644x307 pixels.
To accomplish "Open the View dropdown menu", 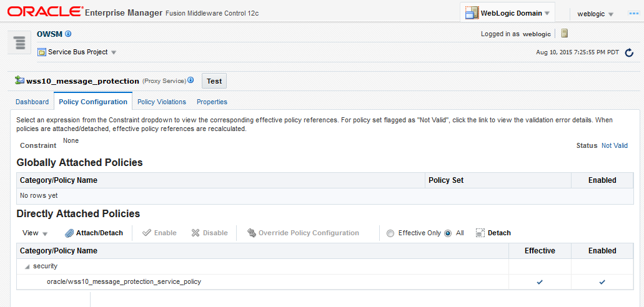I will coord(35,233).
